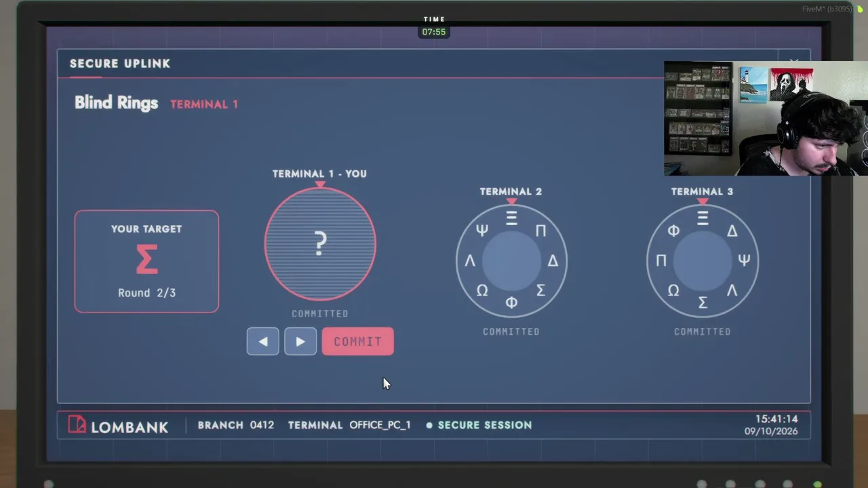Click the Psi symbol on Terminal 3 ring
This screenshot has width=868, height=488.
[x=744, y=260]
